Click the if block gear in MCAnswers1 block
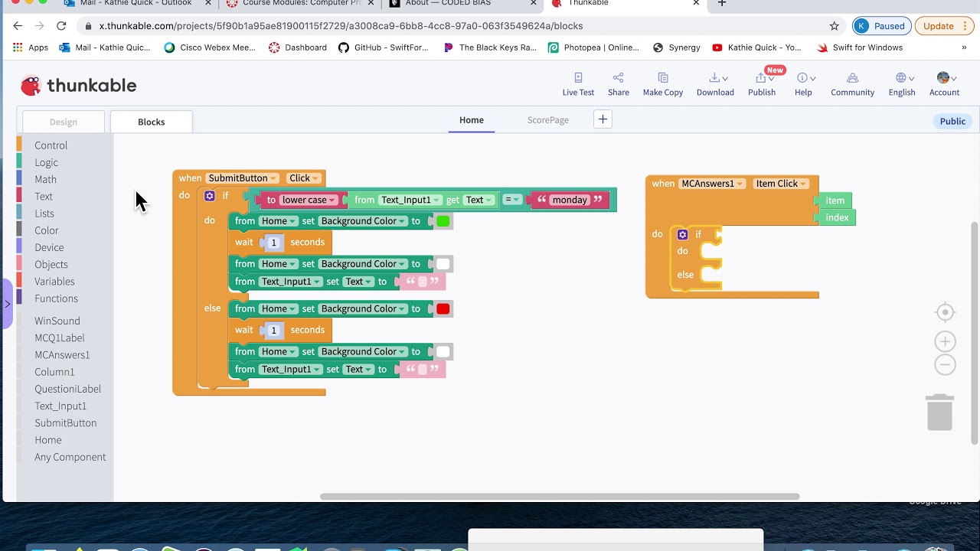The height and width of the screenshot is (551, 980). (x=683, y=234)
